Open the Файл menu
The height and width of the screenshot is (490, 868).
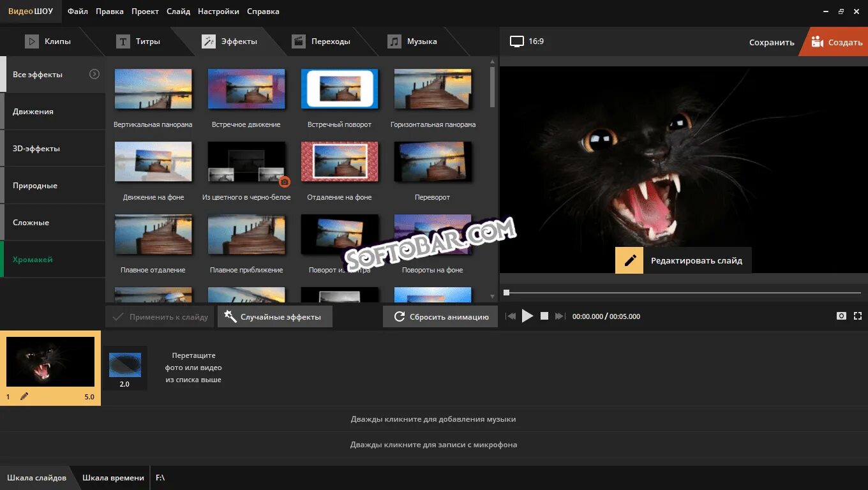click(78, 11)
